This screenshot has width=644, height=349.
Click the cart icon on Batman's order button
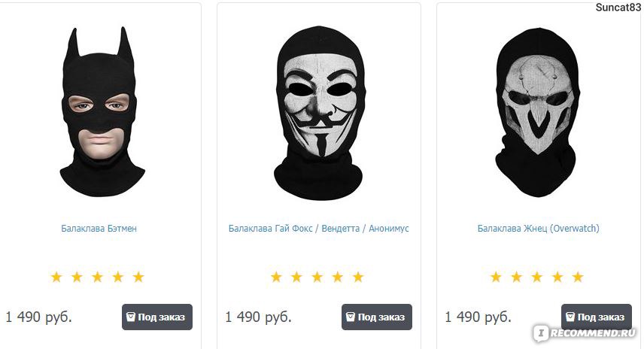(131, 317)
